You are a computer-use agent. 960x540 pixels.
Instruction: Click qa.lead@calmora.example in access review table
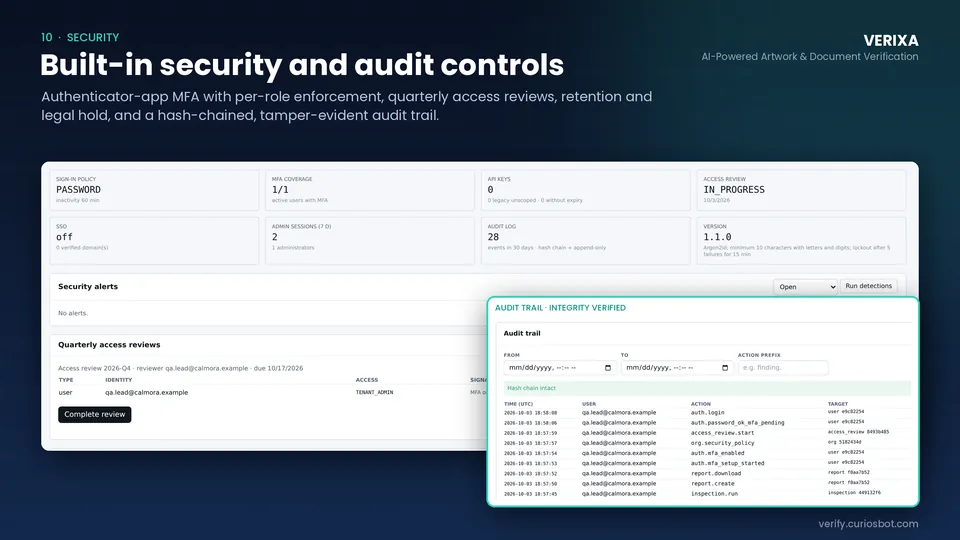click(146, 392)
